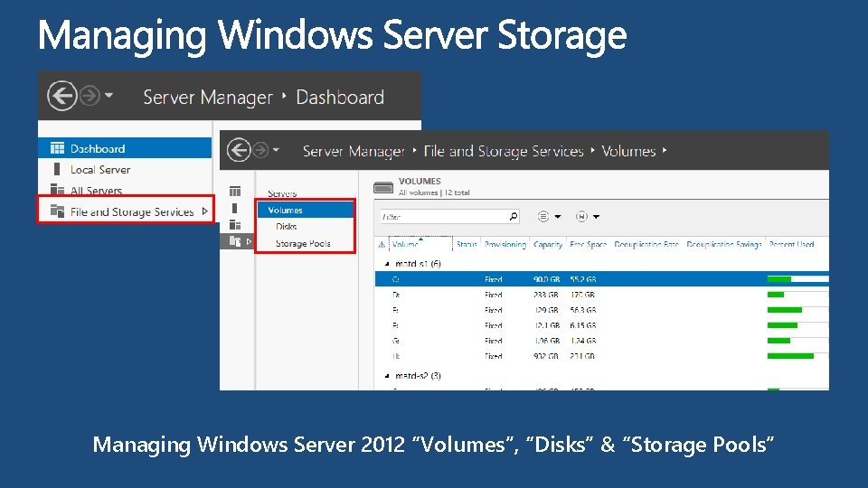Viewport: 868px width, 488px height.
Task: Sort by Free Space column header
Action: click(x=589, y=244)
